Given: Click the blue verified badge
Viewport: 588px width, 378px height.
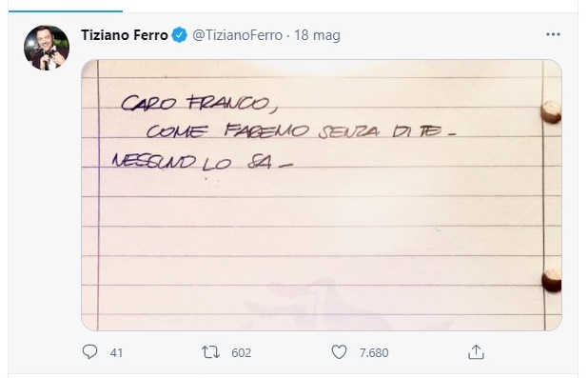Looking at the screenshot, I should tap(179, 35).
